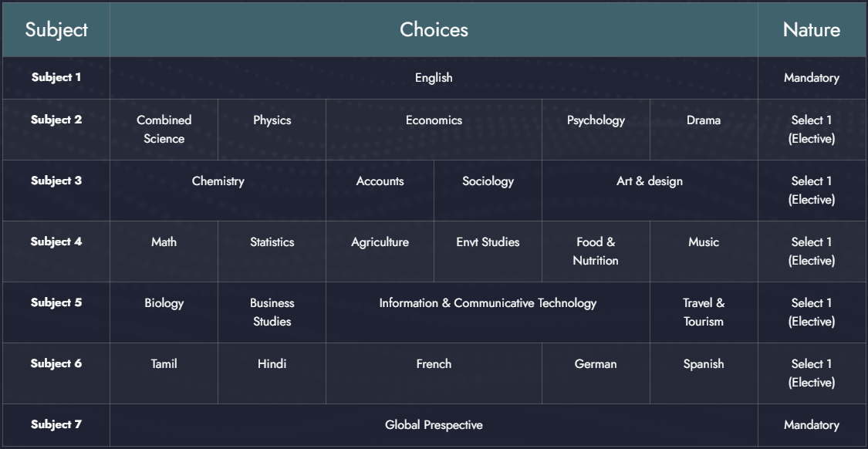Click the Global Prespective cell

[434, 425]
